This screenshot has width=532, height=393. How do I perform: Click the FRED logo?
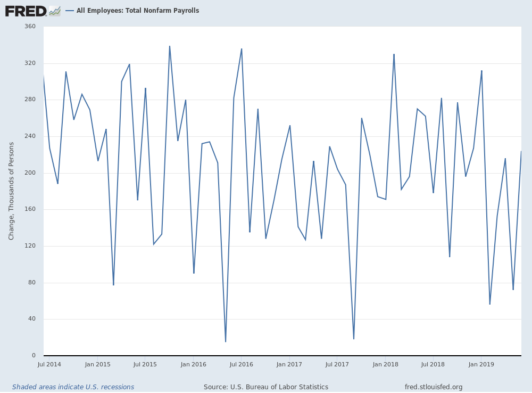(x=25, y=11)
